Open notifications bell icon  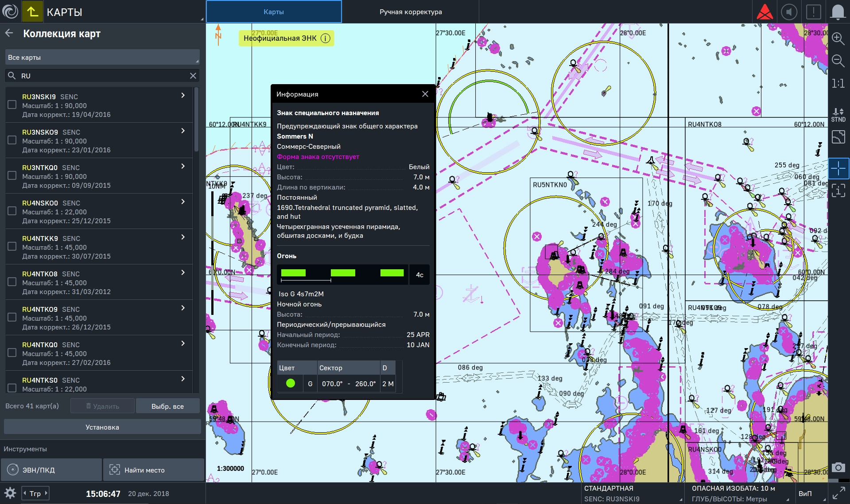838,12
